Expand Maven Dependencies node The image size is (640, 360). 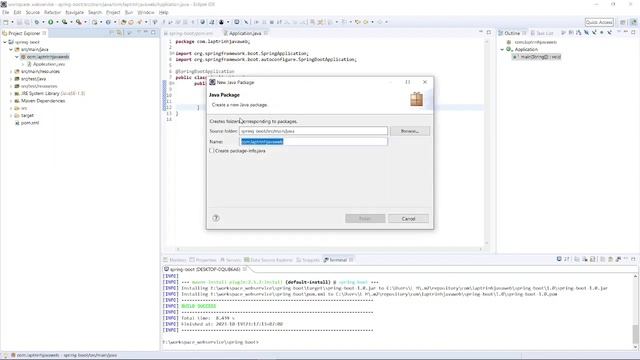[11, 101]
